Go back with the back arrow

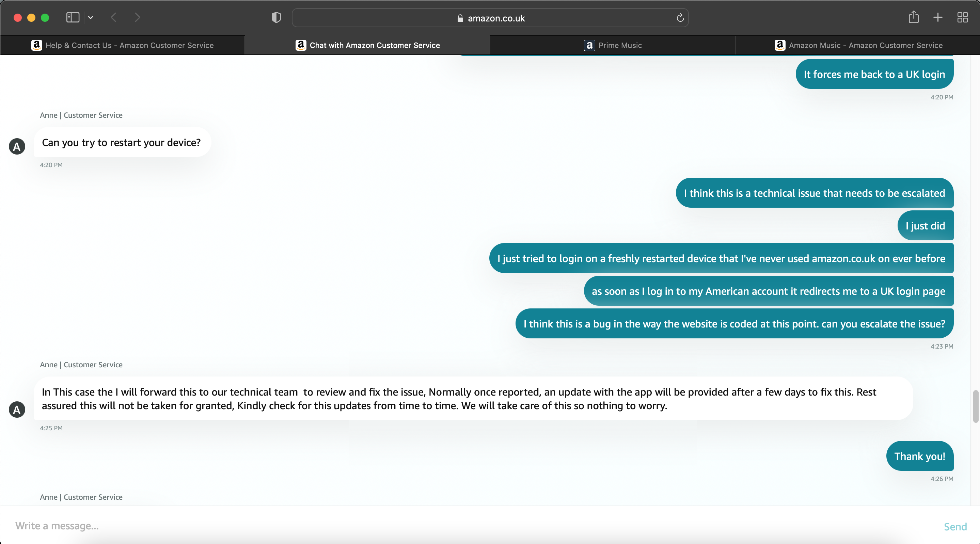tap(113, 17)
